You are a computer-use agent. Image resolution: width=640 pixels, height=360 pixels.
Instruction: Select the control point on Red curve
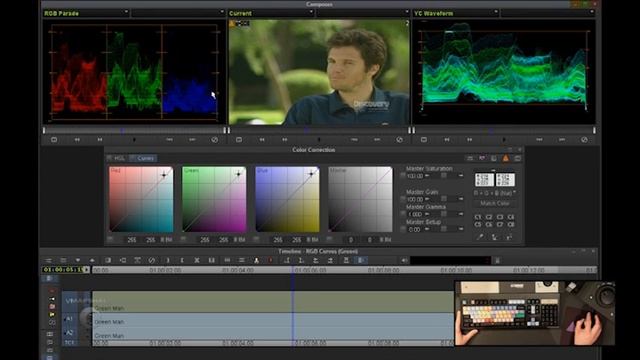(x=164, y=175)
